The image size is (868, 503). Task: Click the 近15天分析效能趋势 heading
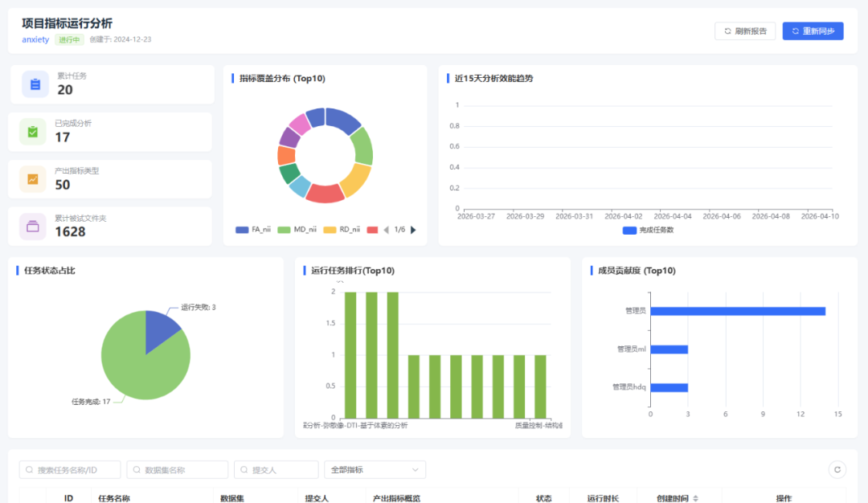pyautogui.click(x=493, y=79)
